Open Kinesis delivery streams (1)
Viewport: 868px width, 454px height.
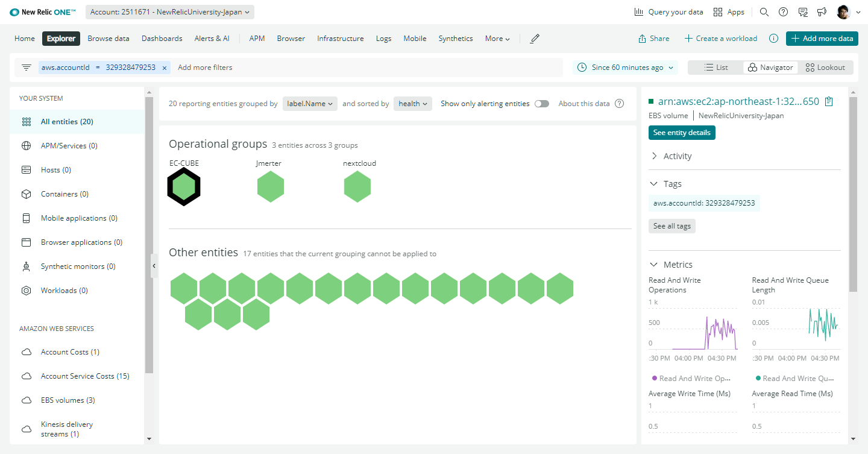(x=77, y=429)
